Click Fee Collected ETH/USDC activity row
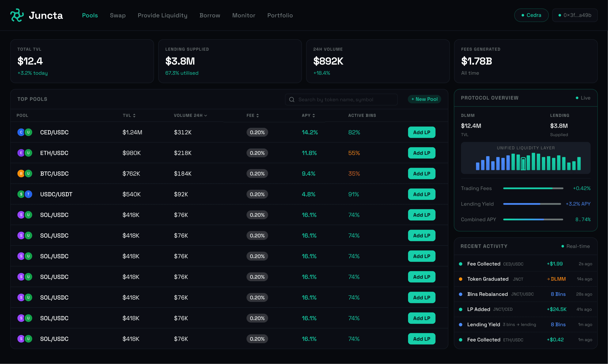 (x=525, y=340)
